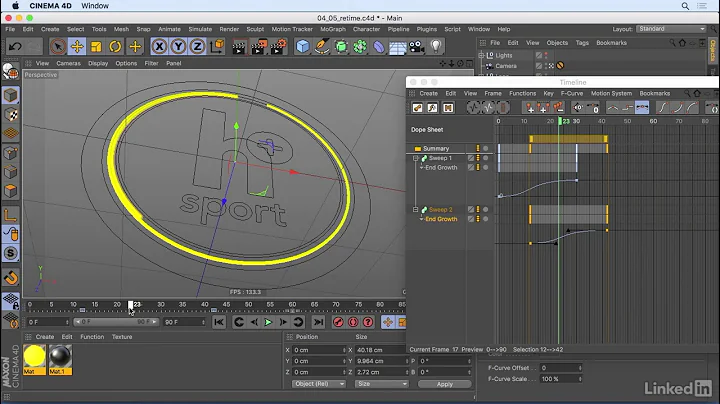Viewport: 720px width, 404px height.
Task: Switch to Texture mode icon
Action: tap(11, 114)
